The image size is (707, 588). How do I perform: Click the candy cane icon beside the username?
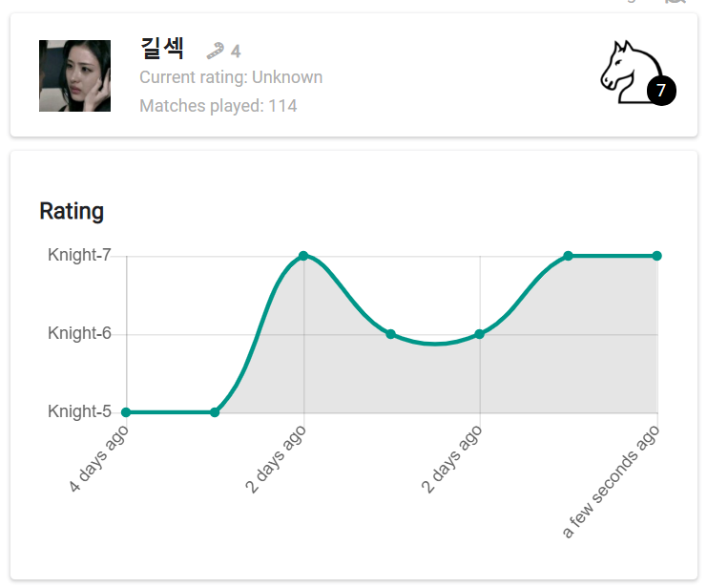(216, 51)
